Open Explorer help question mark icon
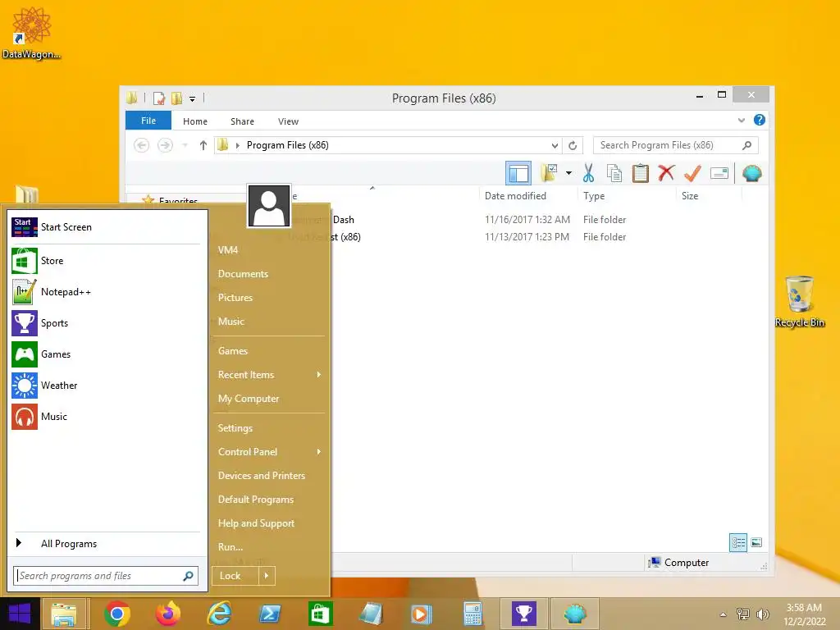 pos(759,120)
